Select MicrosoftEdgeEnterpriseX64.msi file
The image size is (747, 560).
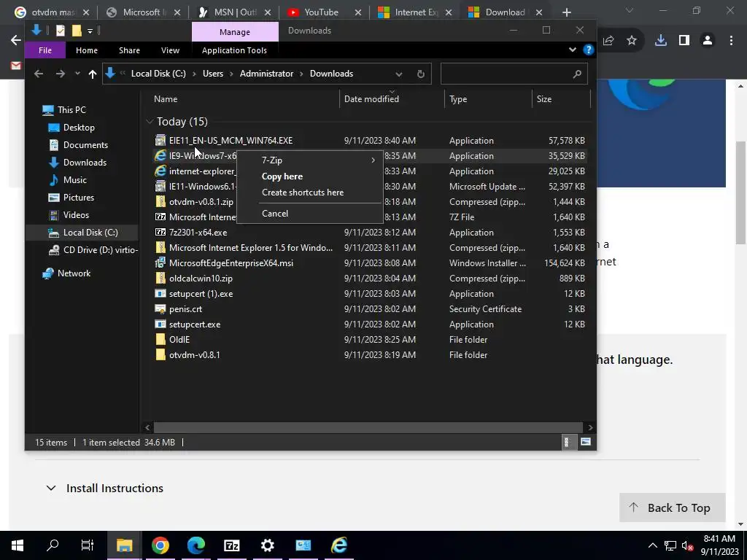[231, 263]
